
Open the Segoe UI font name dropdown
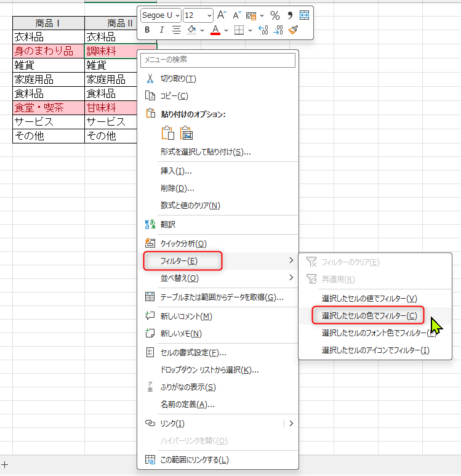coord(161,15)
